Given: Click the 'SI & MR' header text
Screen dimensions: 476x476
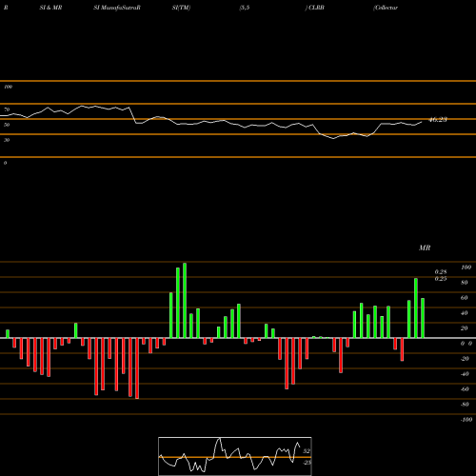Looking at the screenshot, I should click(50, 8).
